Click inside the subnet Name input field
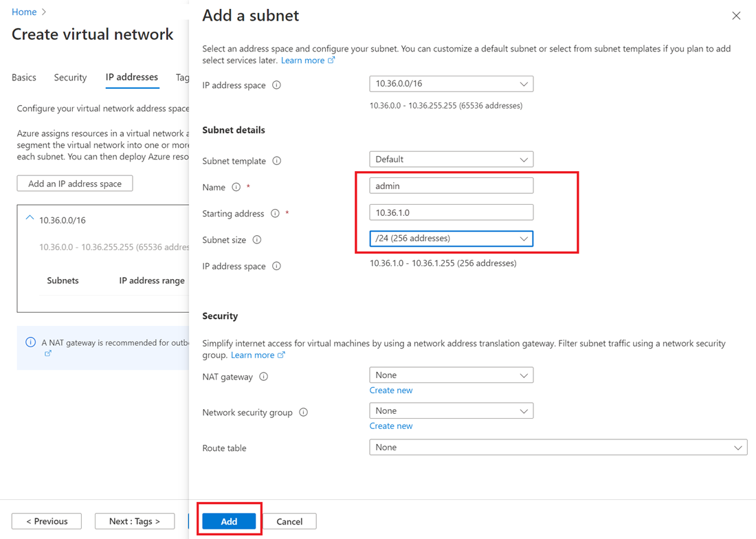This screenshot has width=756, height=539. point(451,185)
